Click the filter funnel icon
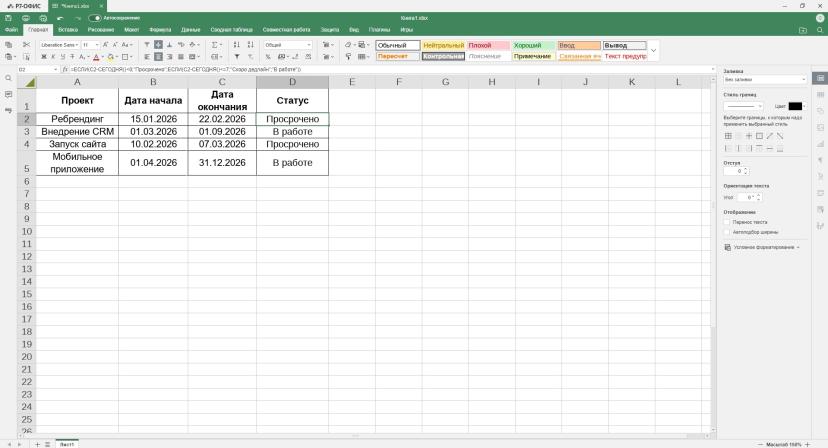Image resolution: width=828 pixels, height=448 pixels. 237,57
